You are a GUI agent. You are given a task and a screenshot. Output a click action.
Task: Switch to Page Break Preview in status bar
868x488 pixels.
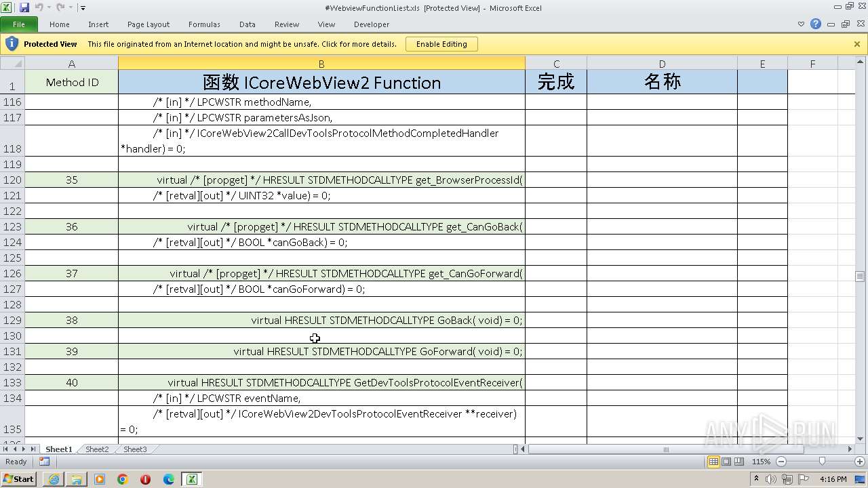[x=739, y=462]
